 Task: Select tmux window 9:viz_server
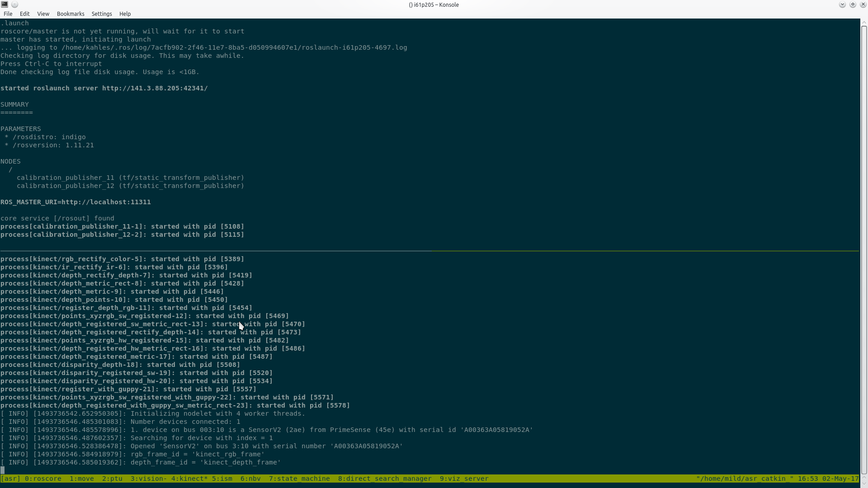(464, 479)
